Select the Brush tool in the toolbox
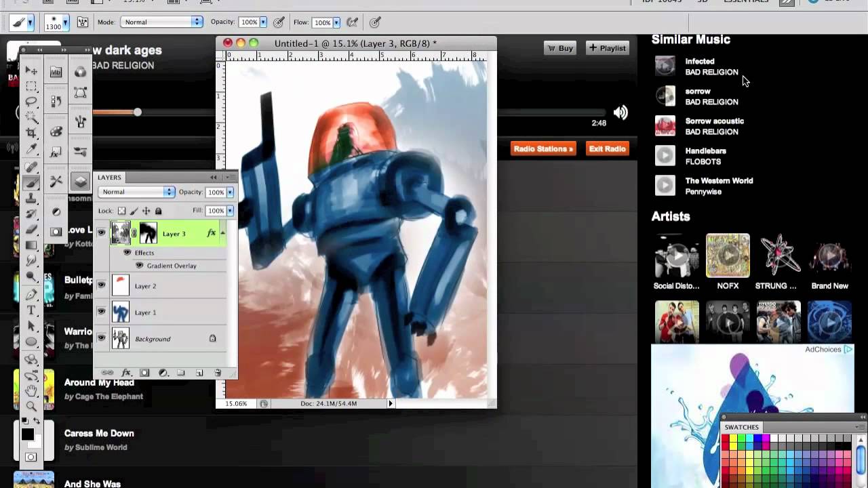868x488 pixels. coord(31,182)
